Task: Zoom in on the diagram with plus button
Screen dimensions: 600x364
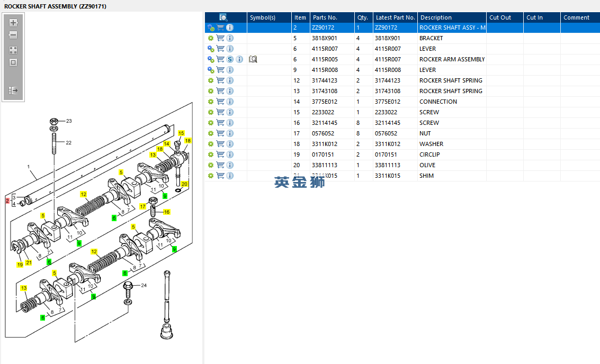Action: [x=13, y=23]
